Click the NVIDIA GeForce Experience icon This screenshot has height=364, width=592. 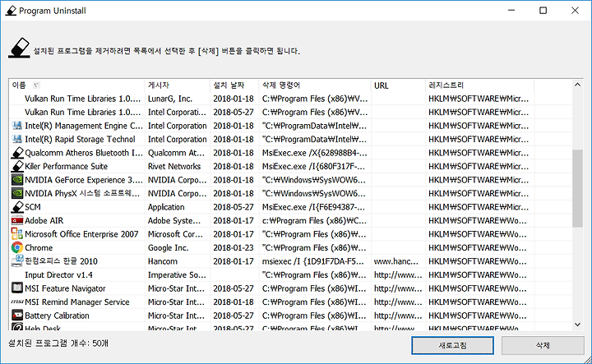[17, 180]
